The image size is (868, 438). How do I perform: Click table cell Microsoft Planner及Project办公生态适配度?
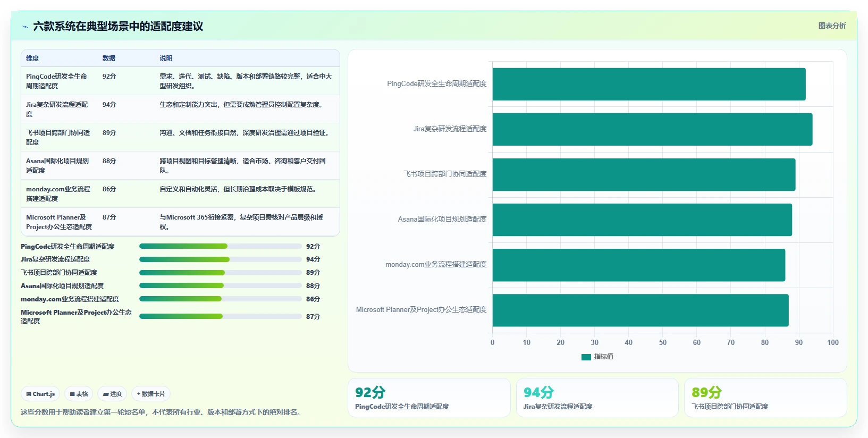pos(59,222)
